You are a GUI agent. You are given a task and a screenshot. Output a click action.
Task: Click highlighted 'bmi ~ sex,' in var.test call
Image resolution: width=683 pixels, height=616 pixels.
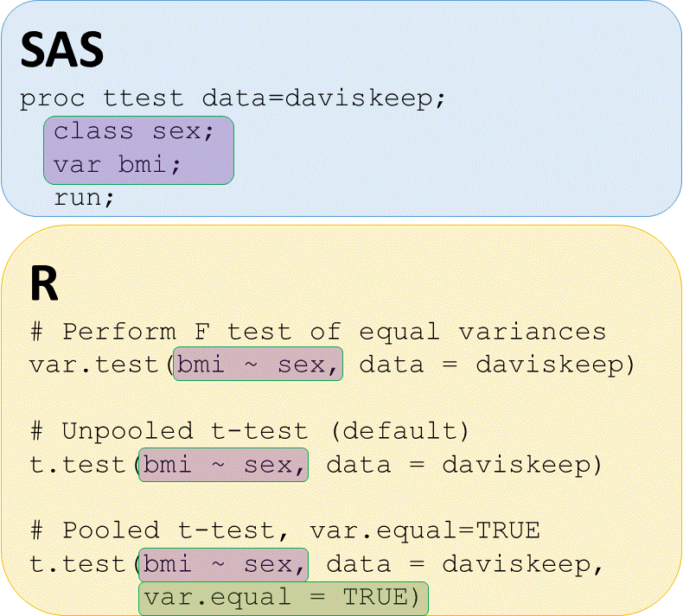click(258, 365)
